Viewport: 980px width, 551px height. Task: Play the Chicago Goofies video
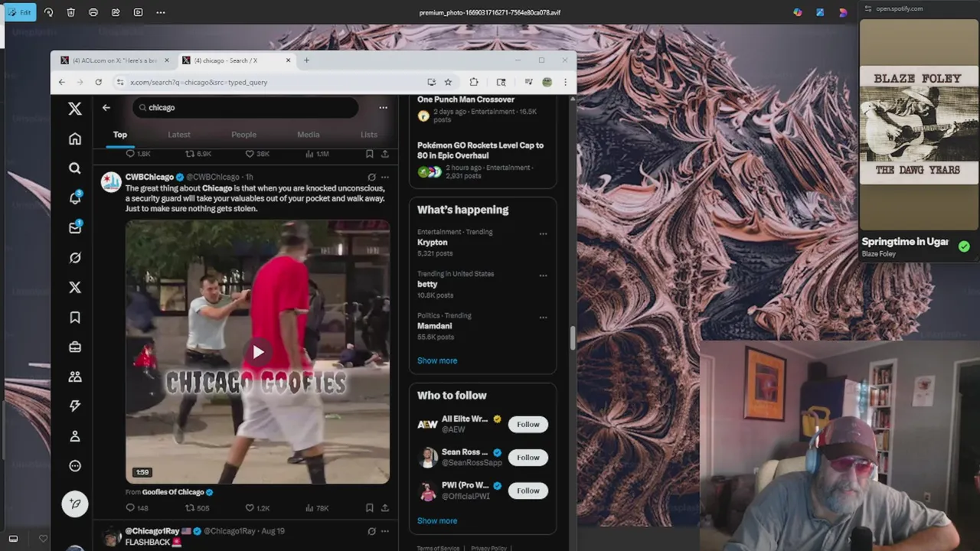pyautogui.click(x=258, y=352)
